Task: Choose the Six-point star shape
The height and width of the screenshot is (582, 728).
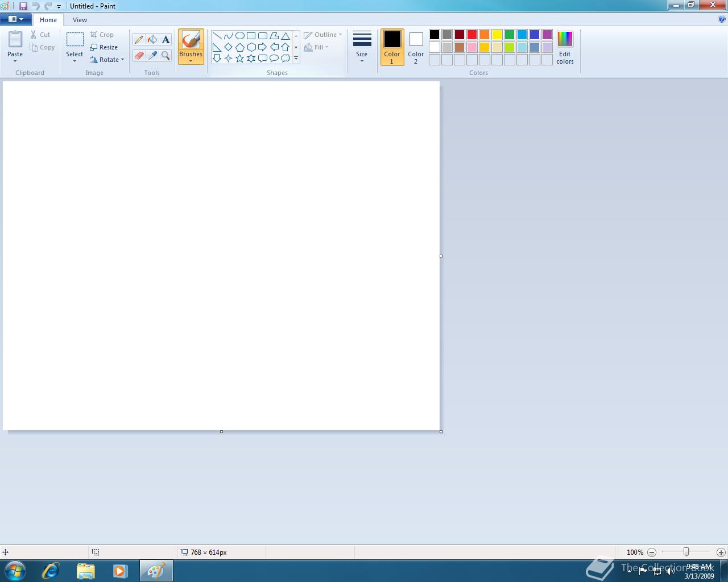Action: click(251, 58)
